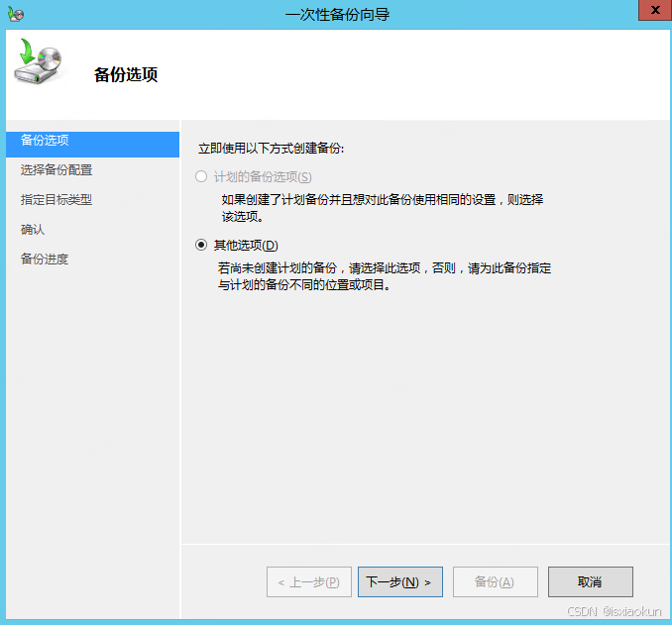This screenshot has width=672, height=625.
Task: Click the 立即使用以下方式创建备份 instruction text
Action: 278,148
